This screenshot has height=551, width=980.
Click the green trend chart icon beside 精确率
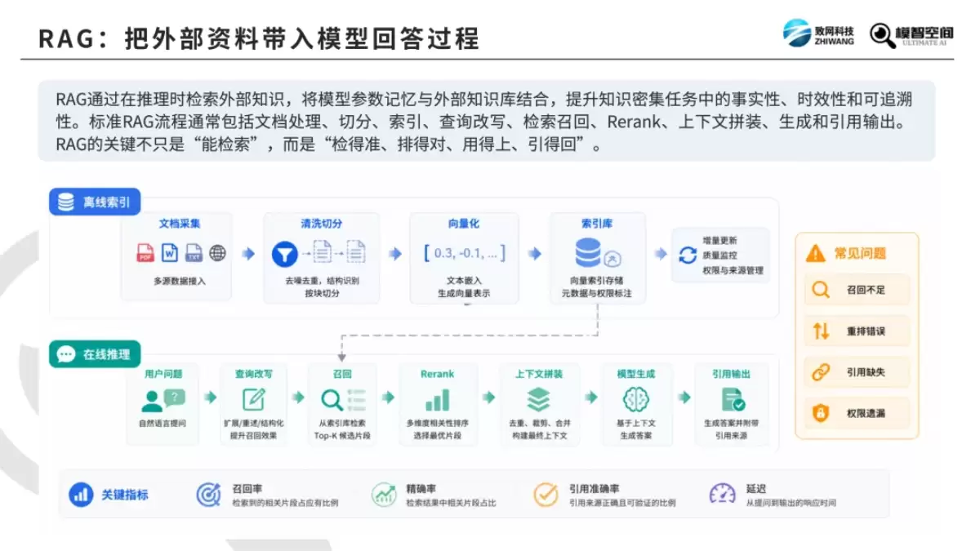point(384,494)
